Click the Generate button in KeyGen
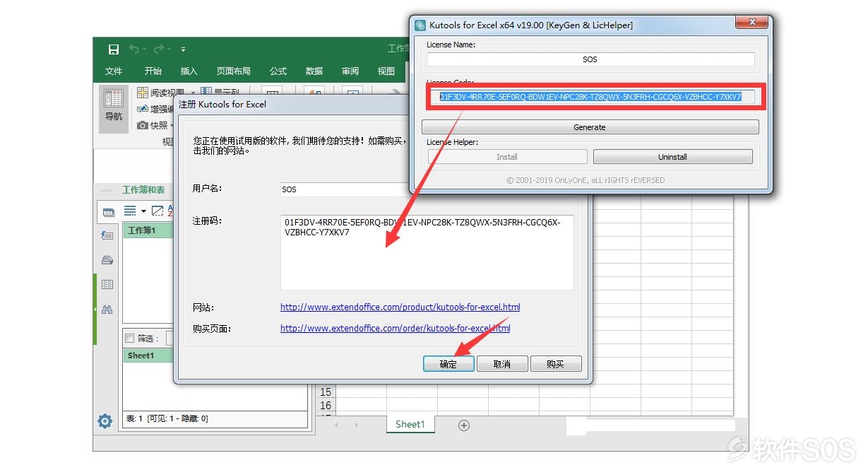Image resolution: width=868 pixels, height=470 pixels. [x=590, y=127]
